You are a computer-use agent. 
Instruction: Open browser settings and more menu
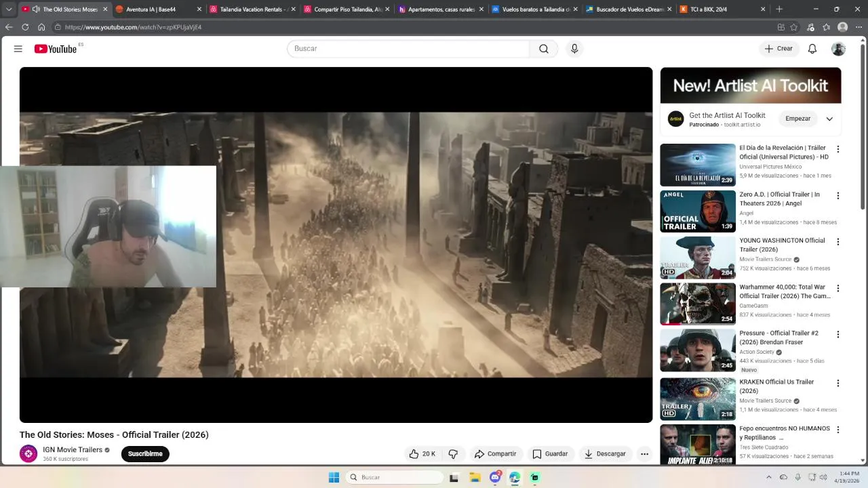(x=858, y=27)
